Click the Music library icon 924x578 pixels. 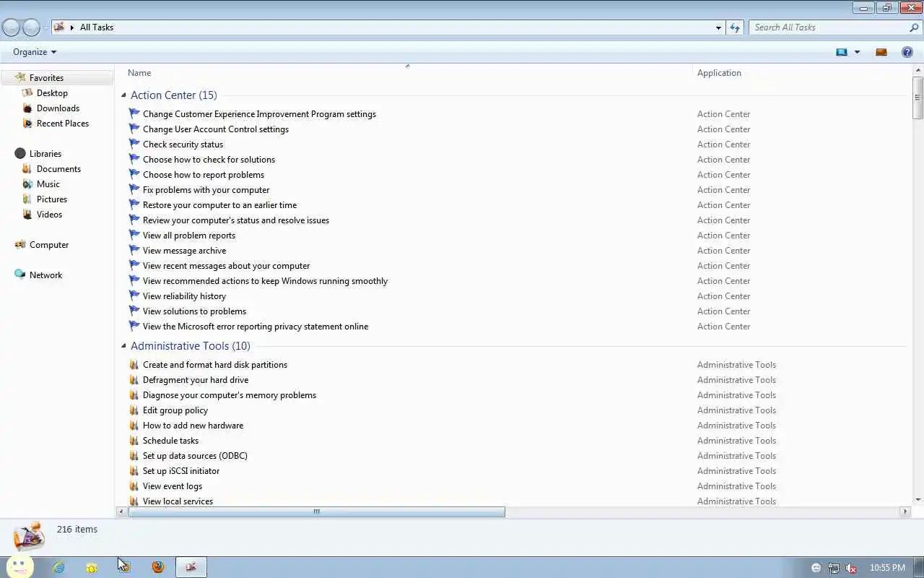pos(27,184)
